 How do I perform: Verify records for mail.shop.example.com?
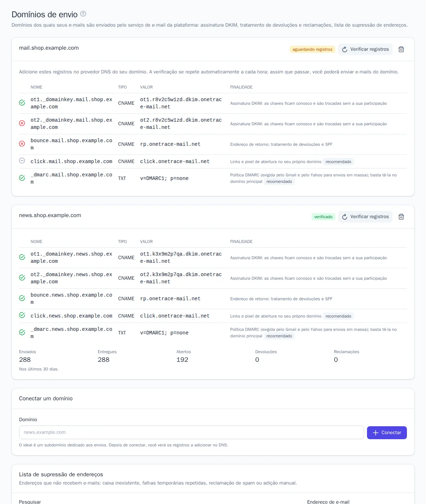[x=365, y=49]
